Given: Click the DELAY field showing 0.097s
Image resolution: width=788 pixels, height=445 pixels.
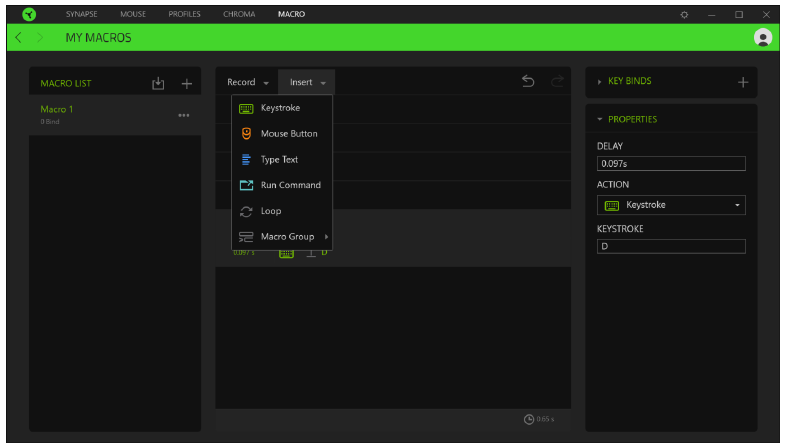Looking at the screenshot, I should click(671, 163).
